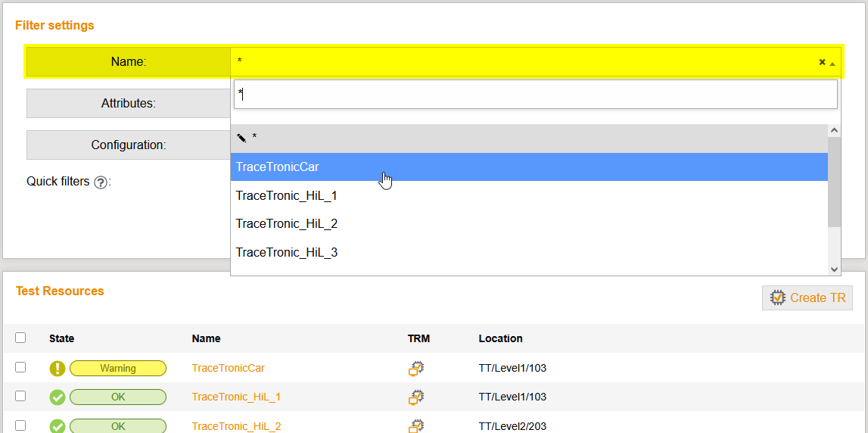Click the TRM icon for TraceTronic_HiL_1
The width and height of the screenshot is (868, 433).
pos(416,397)
